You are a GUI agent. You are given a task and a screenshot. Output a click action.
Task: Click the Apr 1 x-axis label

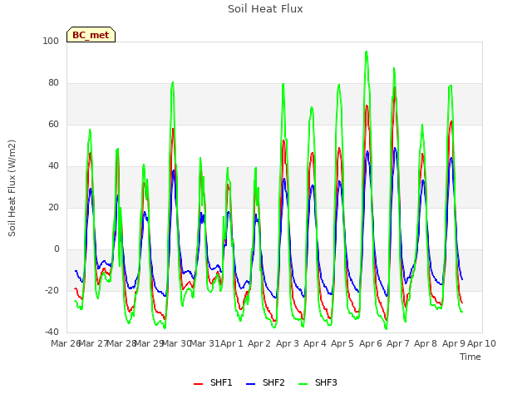[232, 343]
